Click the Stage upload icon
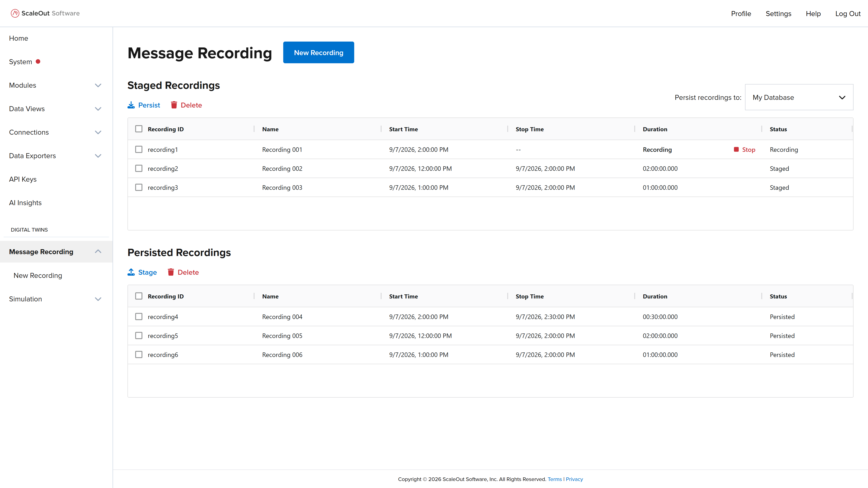This screenshot has height=488, width=868. tap(131, 272)
